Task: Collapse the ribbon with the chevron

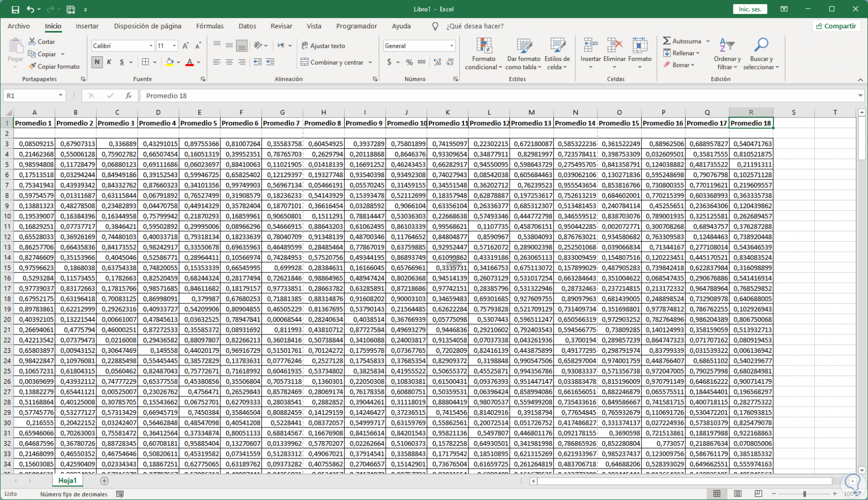Action: [x=861, y=80]
